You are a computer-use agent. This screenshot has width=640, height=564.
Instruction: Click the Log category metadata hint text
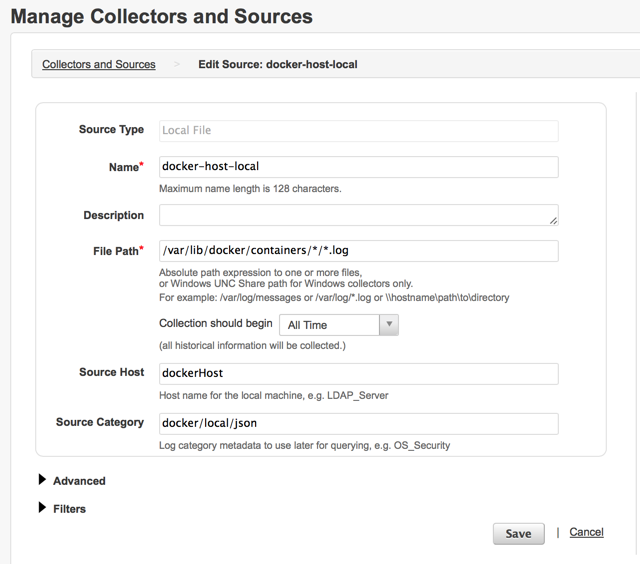point(304,445)
